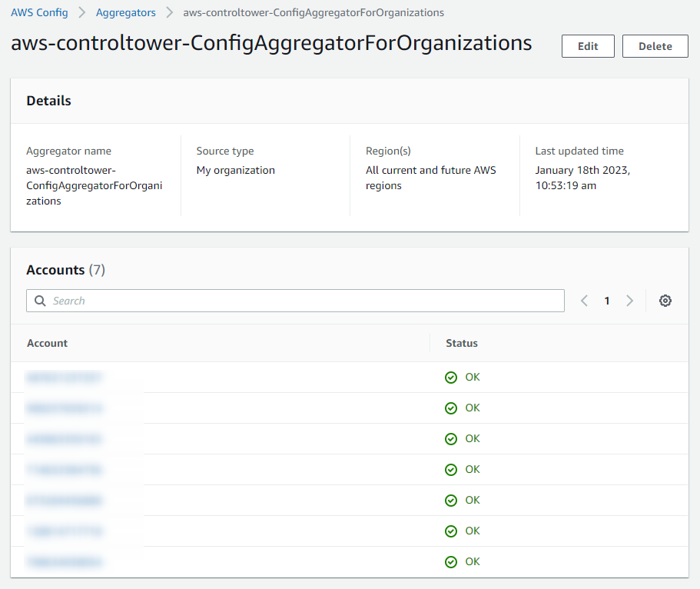This screenshot has width=700, height=589.
Task: Click the OK status icon in last row
Action: click(451, 562)
